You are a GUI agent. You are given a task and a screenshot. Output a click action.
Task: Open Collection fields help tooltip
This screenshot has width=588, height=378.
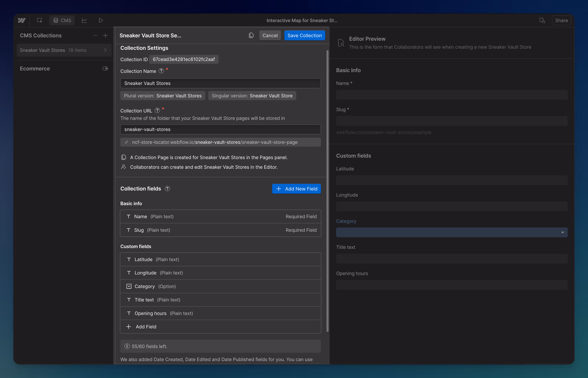[167, 188]
